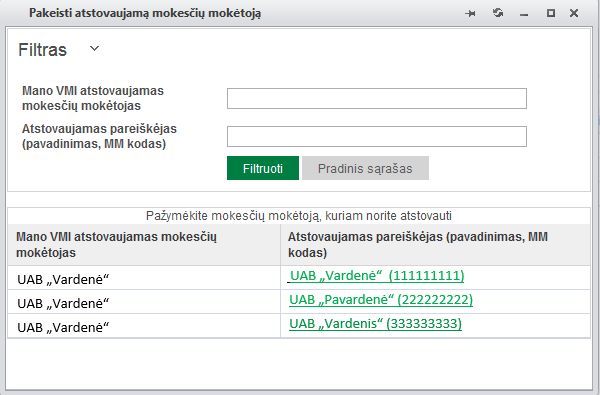The height and width of the screenshot is (395, 600).
Task: Focus the Atstovaujamas pareiškėjas filter field
Action: (377, 136)
